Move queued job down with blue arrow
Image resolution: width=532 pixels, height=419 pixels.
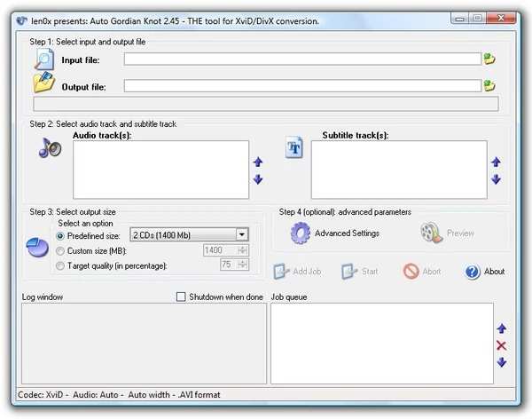click(502, 362)
